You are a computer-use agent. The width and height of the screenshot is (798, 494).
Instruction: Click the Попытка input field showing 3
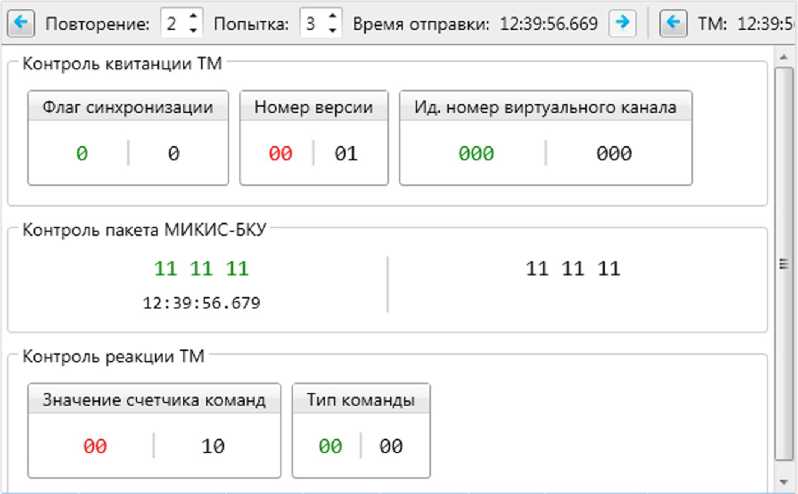(x=313, y=23)
